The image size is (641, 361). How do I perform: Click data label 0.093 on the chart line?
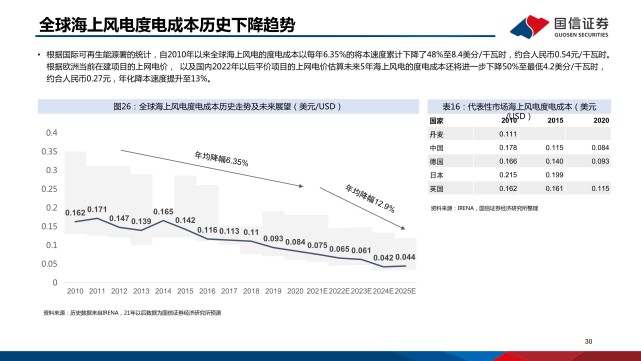[x=273, y=238]
